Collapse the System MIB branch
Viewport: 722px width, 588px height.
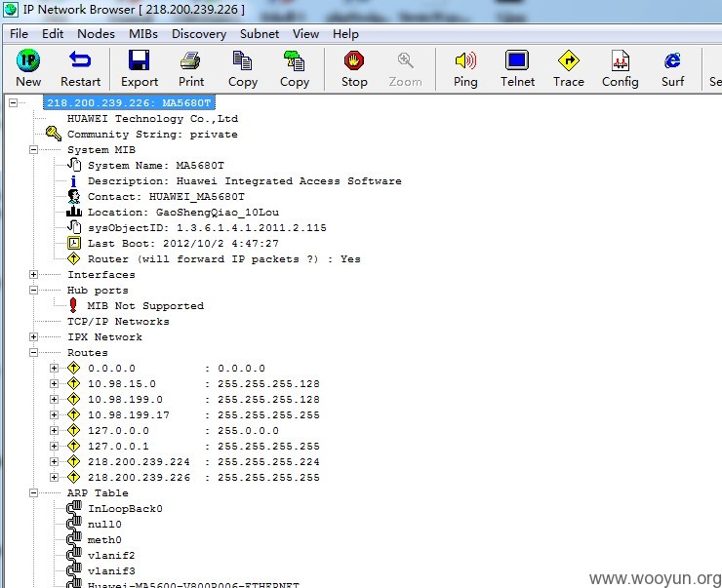33,149
